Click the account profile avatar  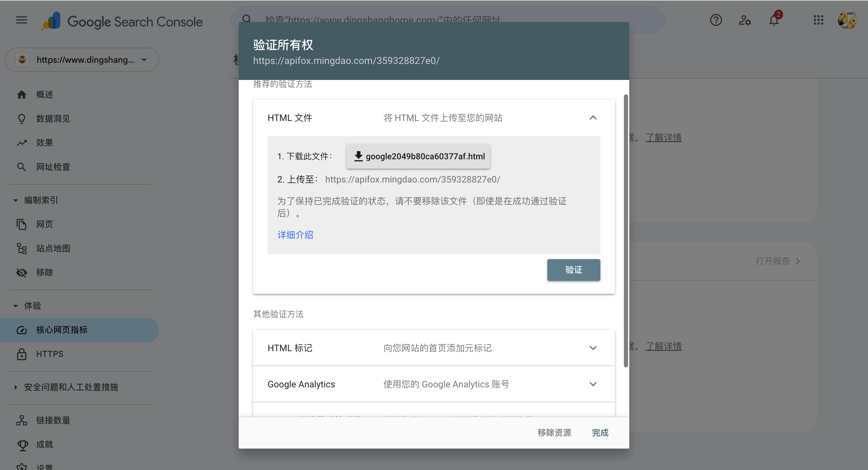pyautogui.click(x=847, y=20)
